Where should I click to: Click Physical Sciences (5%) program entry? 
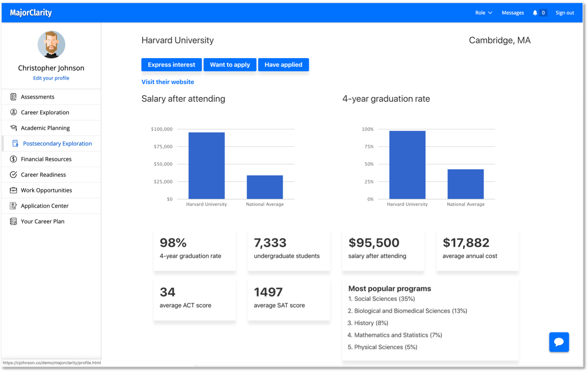(382, 347)
